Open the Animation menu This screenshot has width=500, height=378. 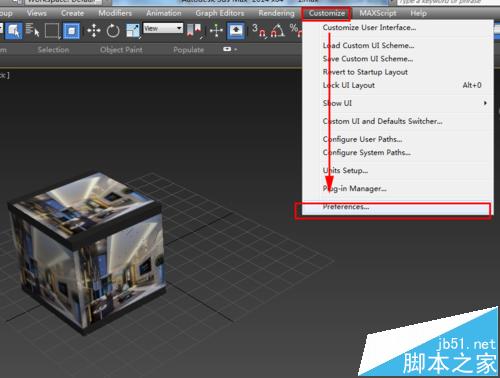(164, 13)
